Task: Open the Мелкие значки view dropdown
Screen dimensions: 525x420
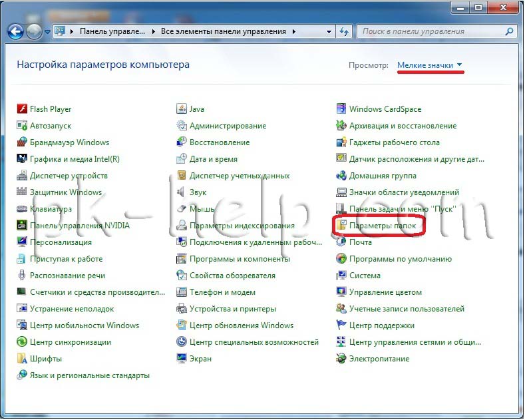Action: [430, 65]
